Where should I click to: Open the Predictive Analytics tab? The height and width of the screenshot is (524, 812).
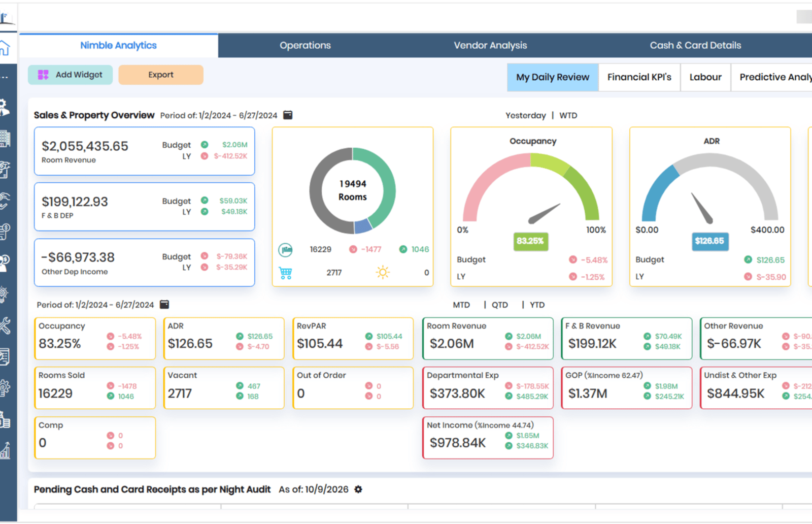(772, 77)
